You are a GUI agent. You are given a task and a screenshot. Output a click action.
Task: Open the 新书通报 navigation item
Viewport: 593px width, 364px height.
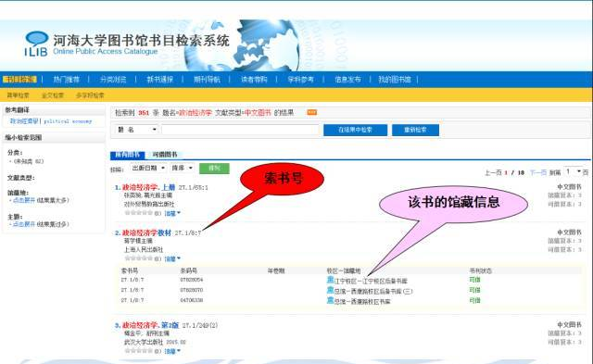coord(159,80)
